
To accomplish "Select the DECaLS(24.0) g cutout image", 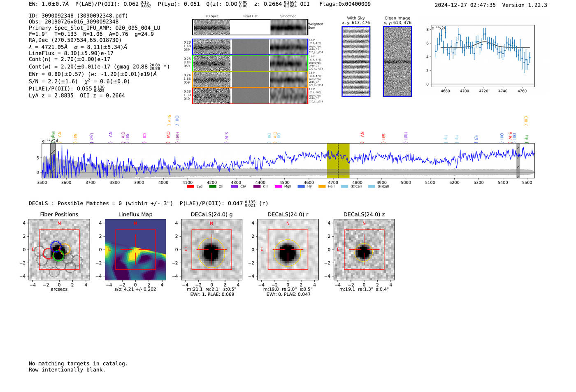I will point(211,249).
